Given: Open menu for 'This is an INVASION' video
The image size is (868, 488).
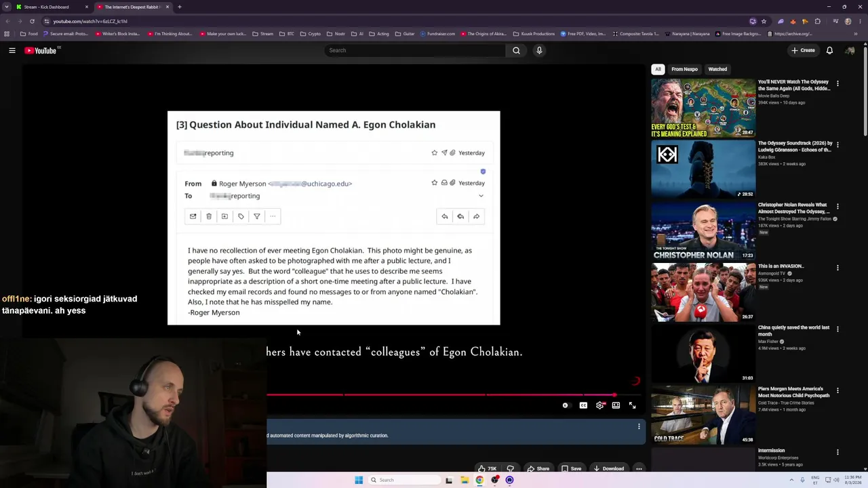Looking at the screenshot, I should [x=837, y=268].
